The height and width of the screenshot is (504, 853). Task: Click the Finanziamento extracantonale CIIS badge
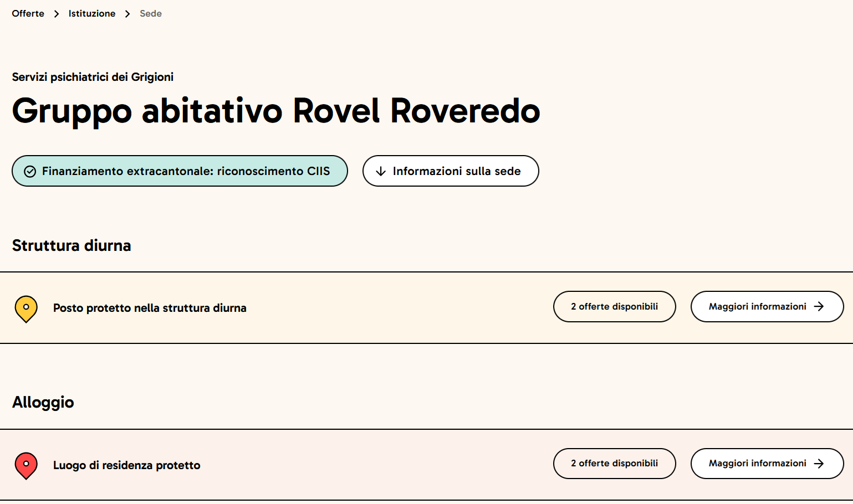(x=180, y=171)
